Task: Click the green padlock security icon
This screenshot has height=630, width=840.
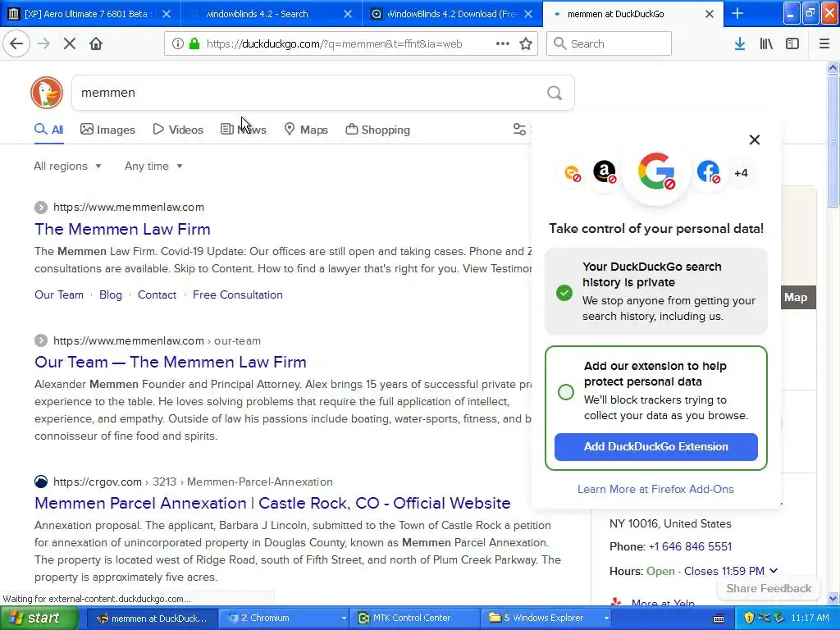Action: click(194, 44)
